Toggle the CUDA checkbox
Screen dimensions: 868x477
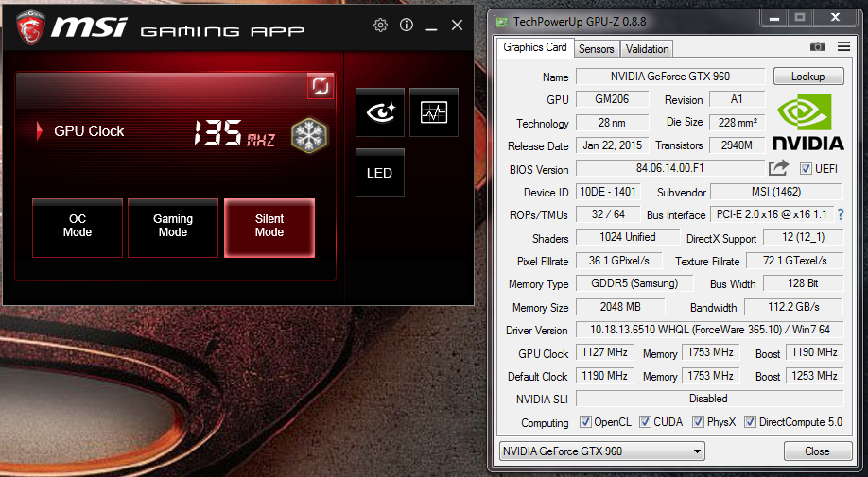645,421
